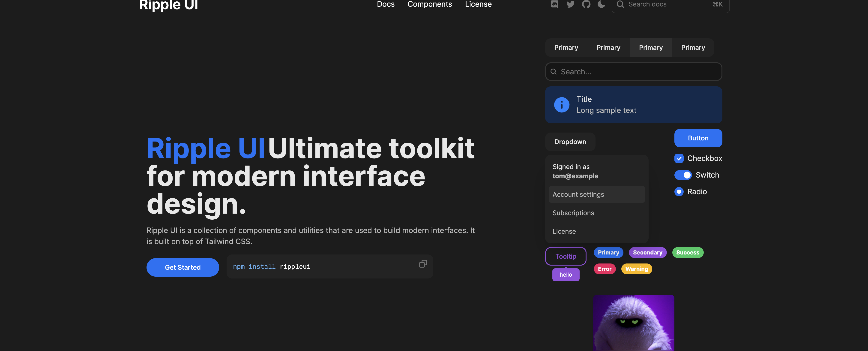The width and height of the screenshot is (868, 351).
Task: Toggle the Checkbox checkbox
Action: point(679,158)
